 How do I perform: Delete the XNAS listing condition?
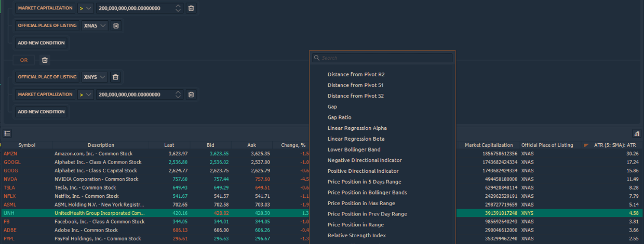(x=116, y=25)
